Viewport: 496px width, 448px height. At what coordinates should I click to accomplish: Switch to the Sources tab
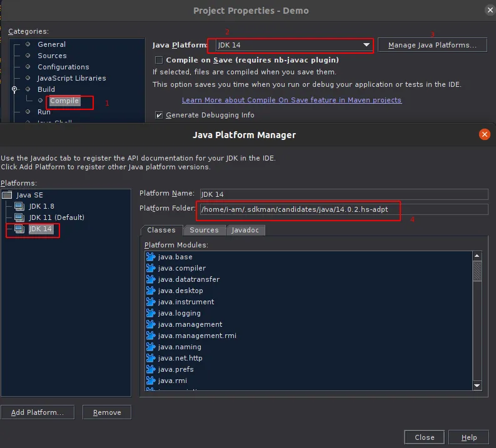[x=204, y=230]
